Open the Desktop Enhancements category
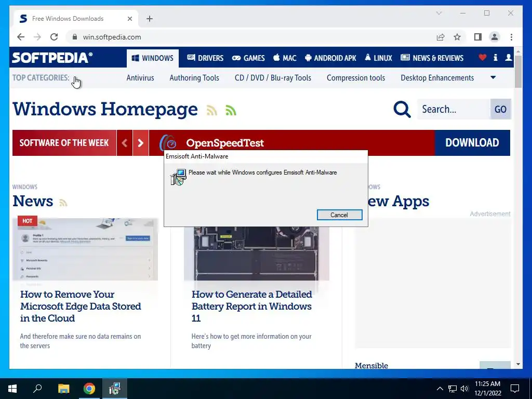 click(437, 78)
